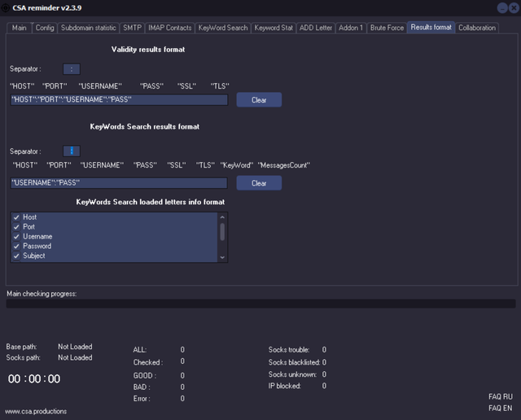Click the Validity results format string field
The height and width of the screenshot is (420, 521).
click(x=119, y=99)
